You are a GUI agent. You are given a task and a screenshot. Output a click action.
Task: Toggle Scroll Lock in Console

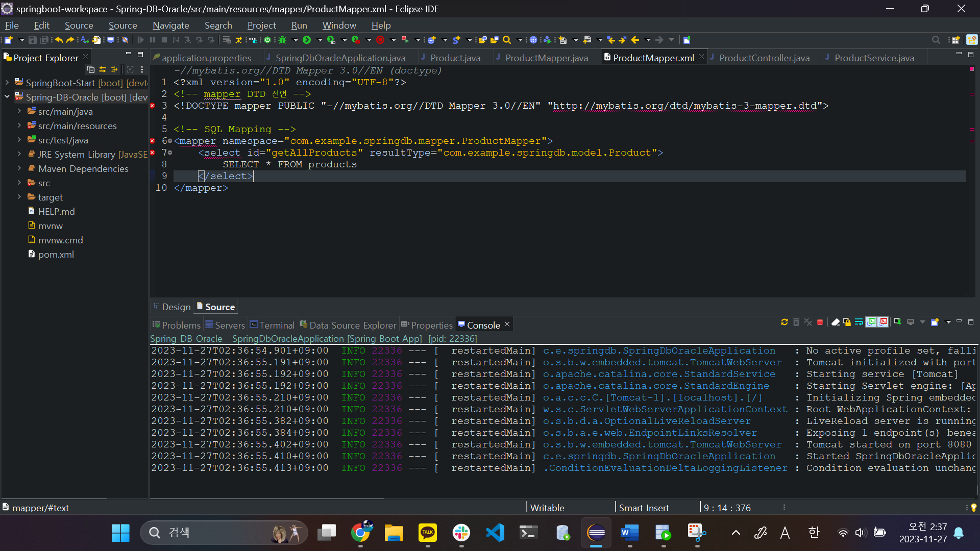pyautogui.click(x=847, y=322)
